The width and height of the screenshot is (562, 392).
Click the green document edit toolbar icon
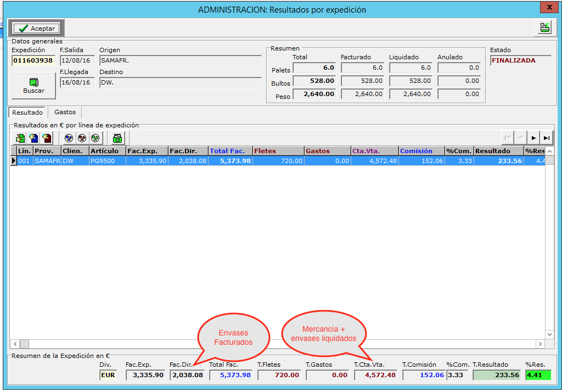point(20,138)
